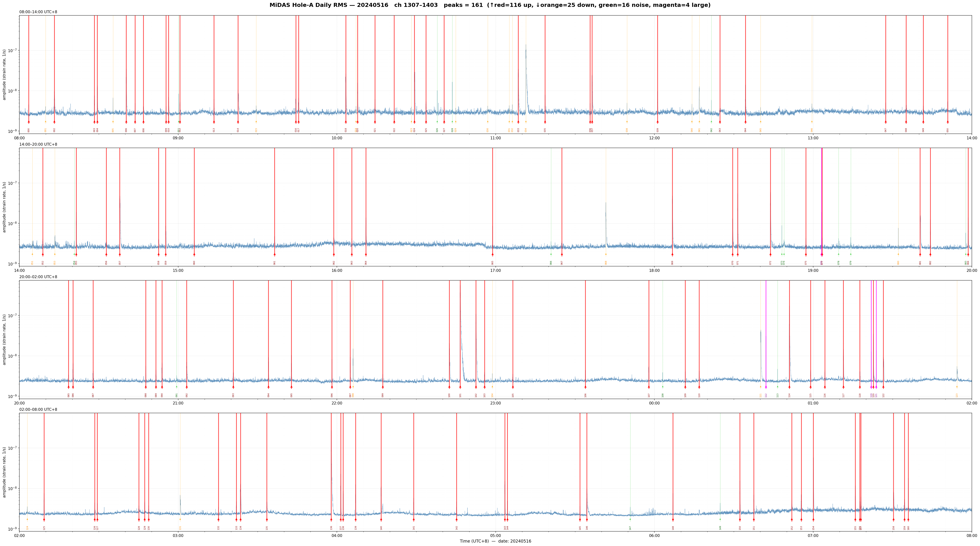Select orange peak label 005
The width and height of the screenshot is (980, 546).
click(113, 130)
